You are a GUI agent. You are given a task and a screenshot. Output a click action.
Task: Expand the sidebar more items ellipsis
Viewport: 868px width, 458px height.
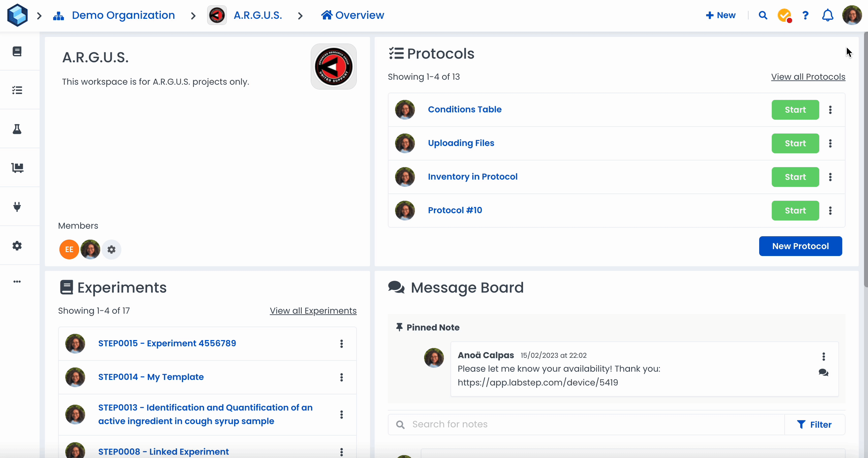pyautogui.click(x=17, y=281)
